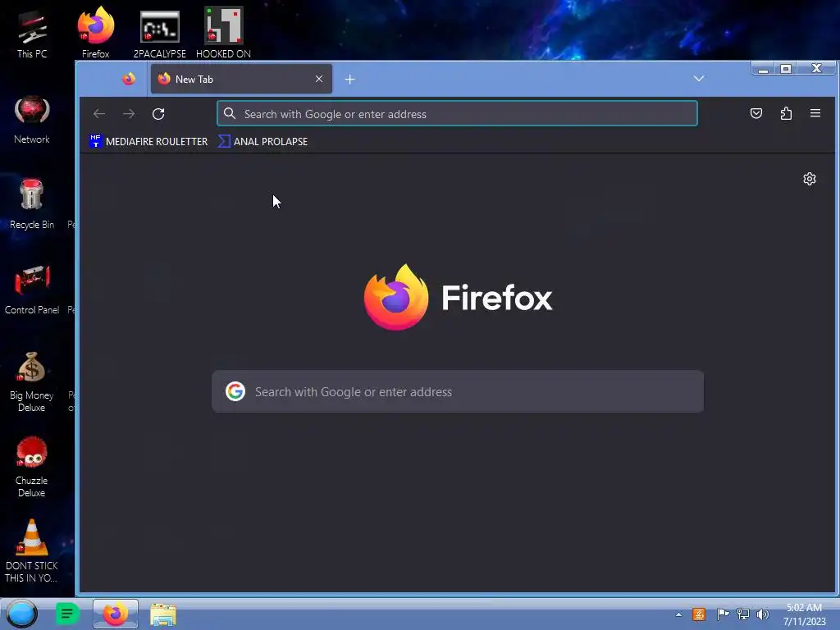Launch Big Money Deluxe shortcut

32,381
